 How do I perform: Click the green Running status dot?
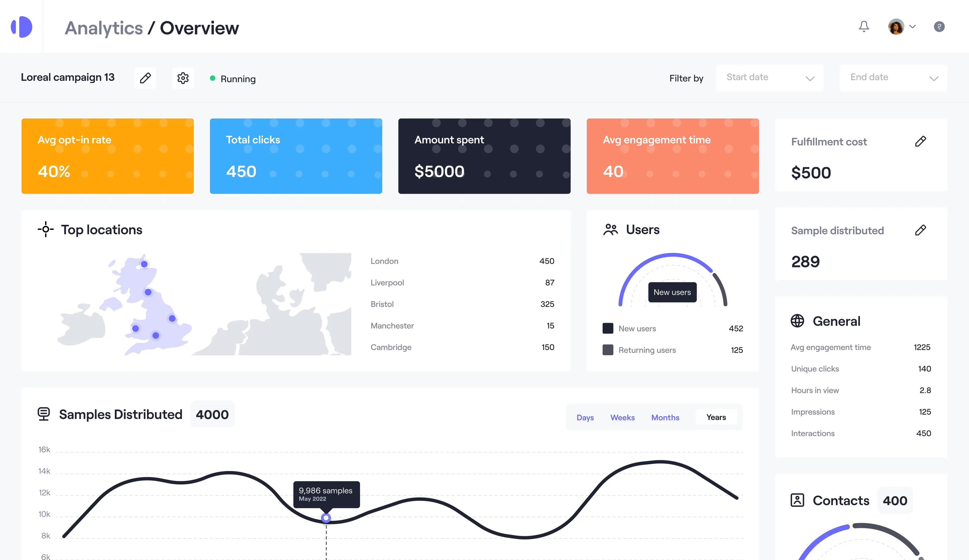(x=213, y=78)
